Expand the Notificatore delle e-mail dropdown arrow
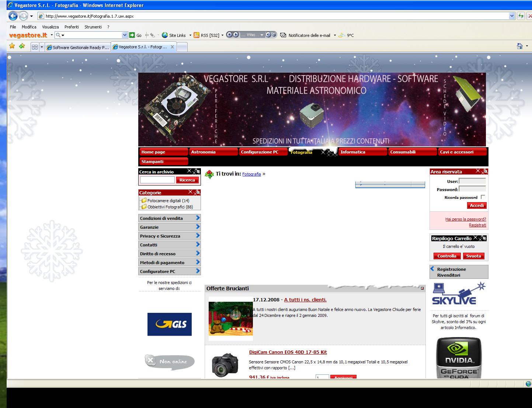 point(335,35)
